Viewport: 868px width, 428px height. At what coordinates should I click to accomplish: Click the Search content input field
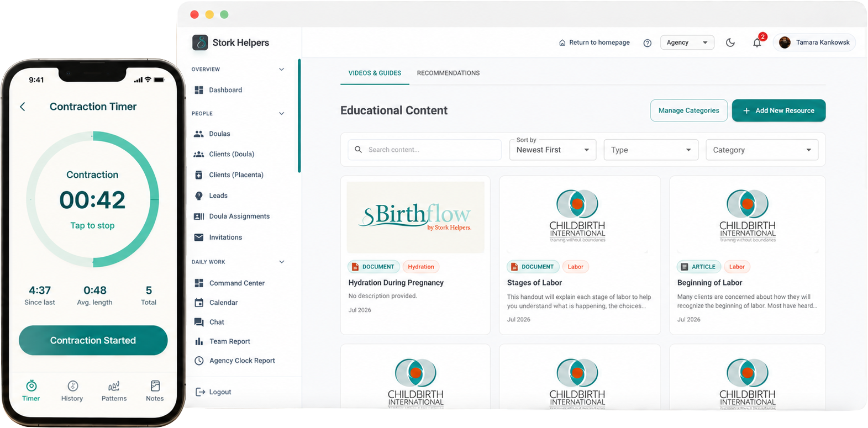pos(424,150)
